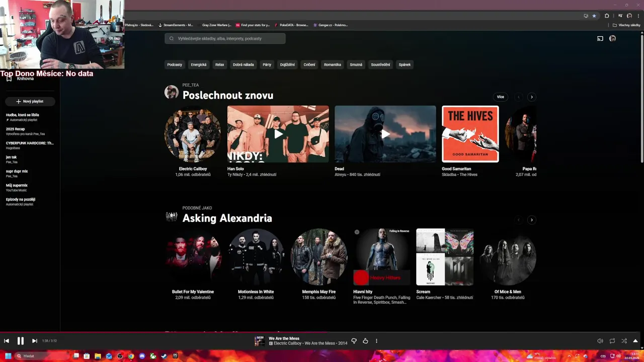Select the Spánek chip
The image size is (644, 362).
coord(405,64)
